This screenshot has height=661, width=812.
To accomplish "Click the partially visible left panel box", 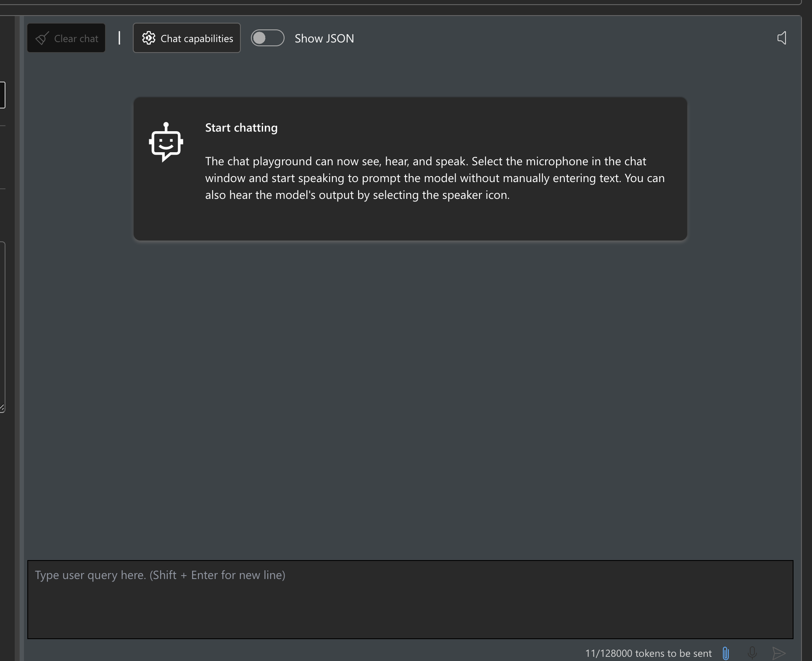I will [3, 95].
